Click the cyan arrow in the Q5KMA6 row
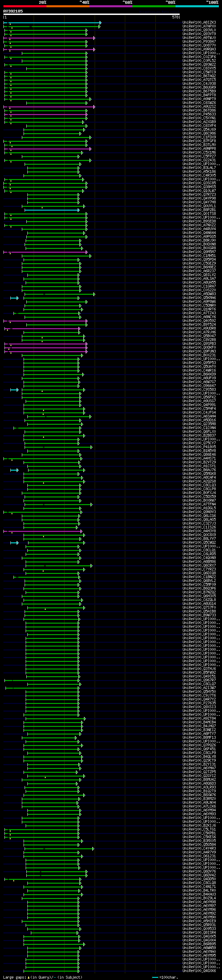The height and width of the screenshot is (980, 222). [x=15, y=298]
